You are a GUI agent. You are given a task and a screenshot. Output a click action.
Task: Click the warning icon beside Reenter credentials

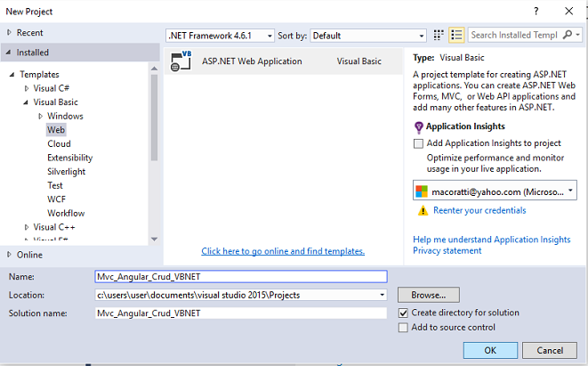(423, 210)
